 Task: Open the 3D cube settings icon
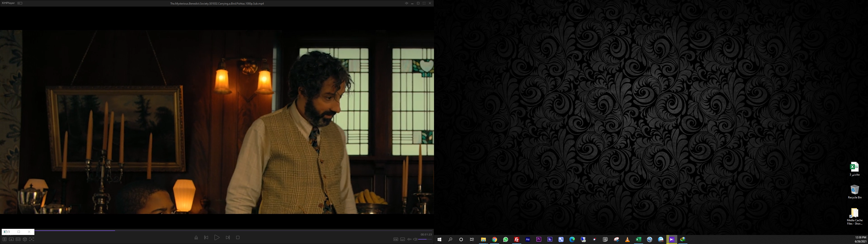tap(25, 239)
